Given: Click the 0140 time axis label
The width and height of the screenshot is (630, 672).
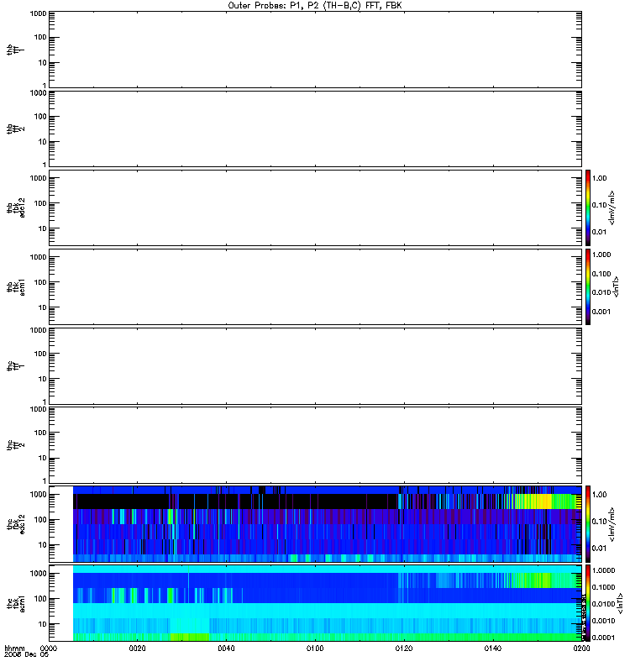Looking at the screenshot, I should coord(493,648).
